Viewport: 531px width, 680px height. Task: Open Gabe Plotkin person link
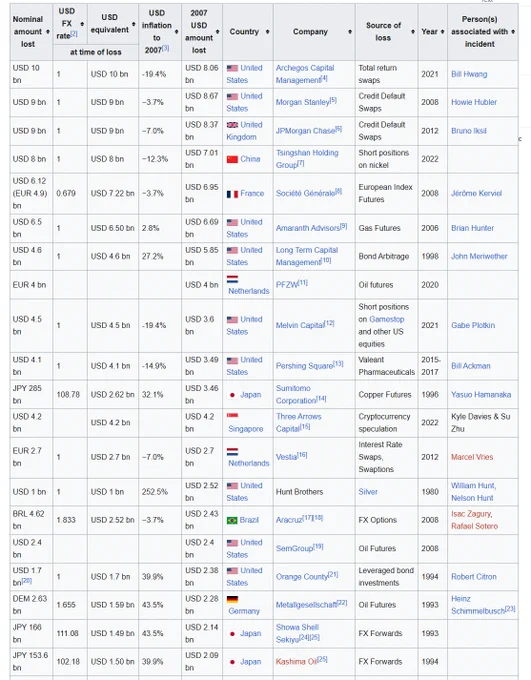473,325
